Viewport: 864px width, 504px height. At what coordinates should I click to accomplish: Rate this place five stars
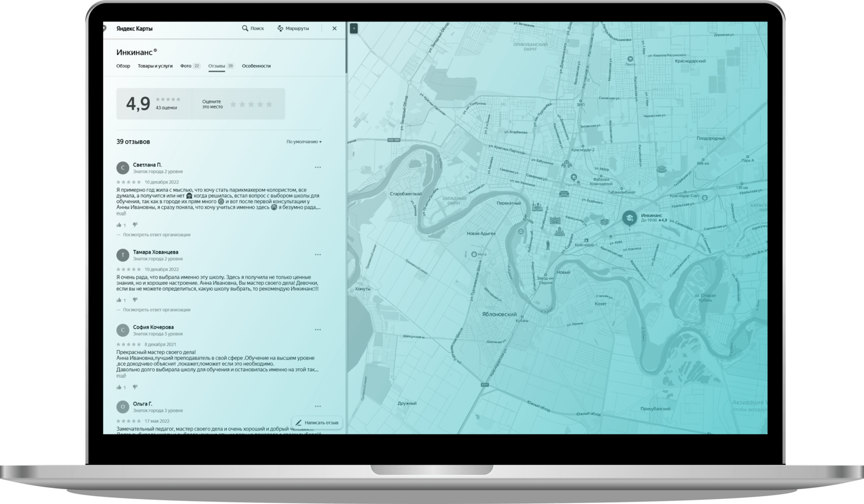point(269,104)
